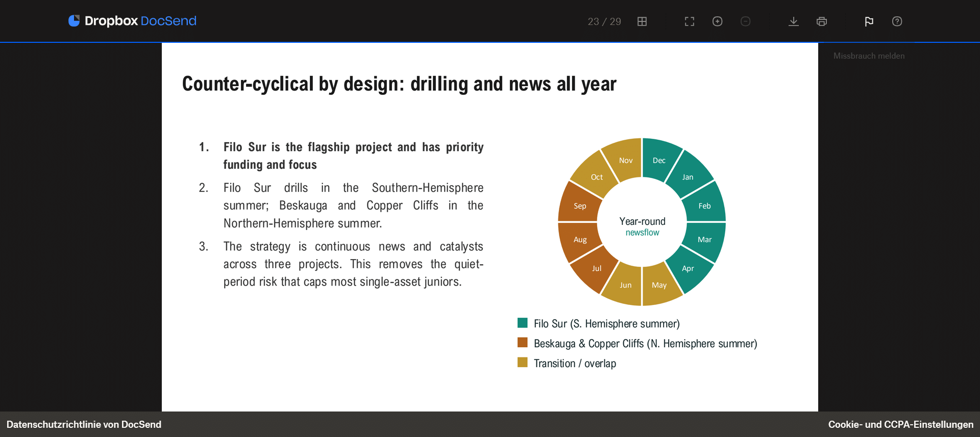Click the gold Transition / overlap swatch
This screenshot has height=437, width=980.
click(x=522, y=363)
